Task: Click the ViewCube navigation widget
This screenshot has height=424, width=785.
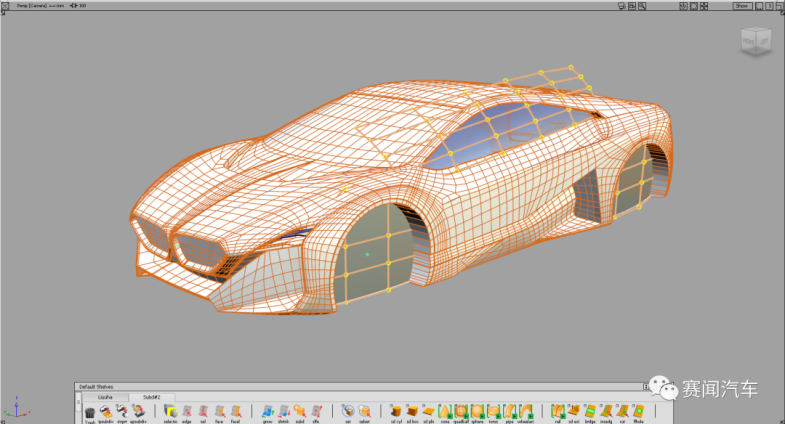Action: click(x=755, y=41)
